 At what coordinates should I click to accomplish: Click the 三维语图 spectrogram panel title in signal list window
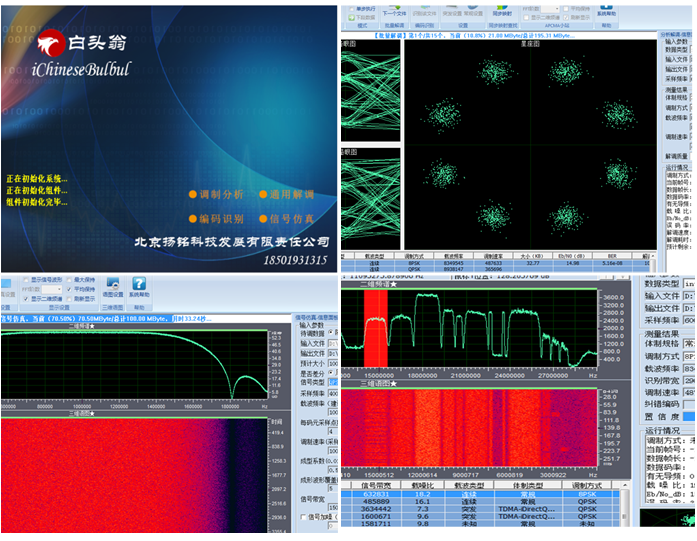(x=379, y=383)
